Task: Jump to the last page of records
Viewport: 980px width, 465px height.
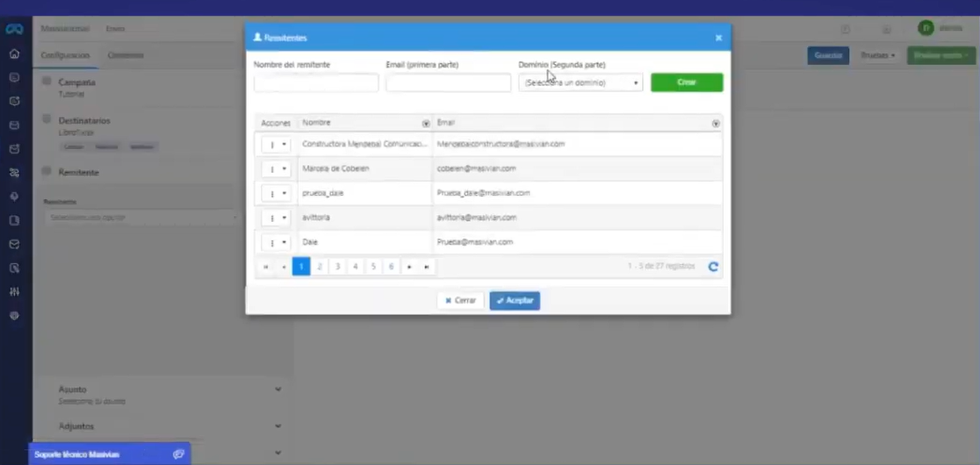Action: (427, 267)
